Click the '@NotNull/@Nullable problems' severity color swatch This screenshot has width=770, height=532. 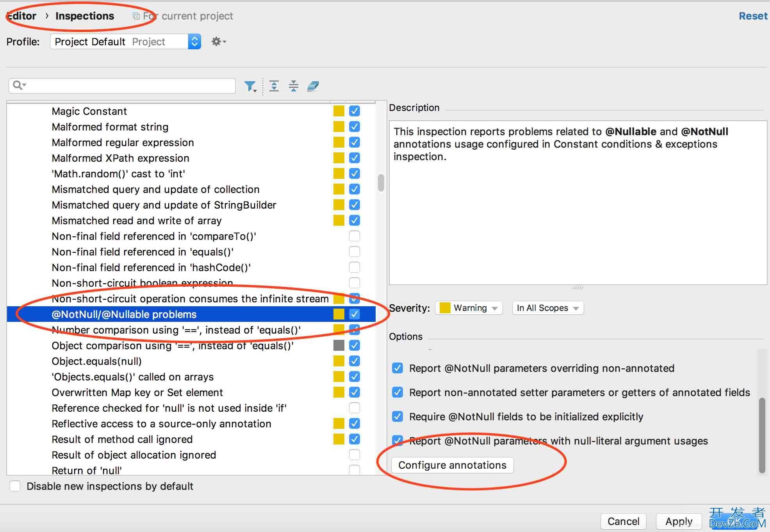tap(338, 314)
